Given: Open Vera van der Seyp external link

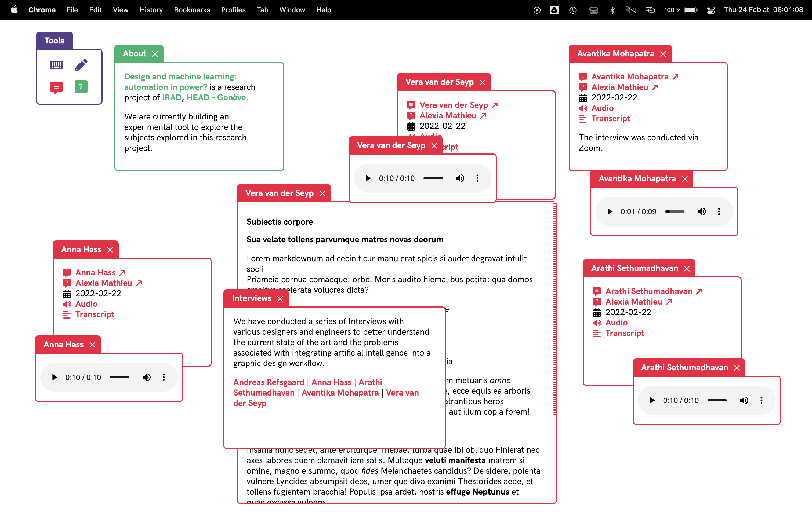Looking at the screenshot, I should tap(459, 105).
